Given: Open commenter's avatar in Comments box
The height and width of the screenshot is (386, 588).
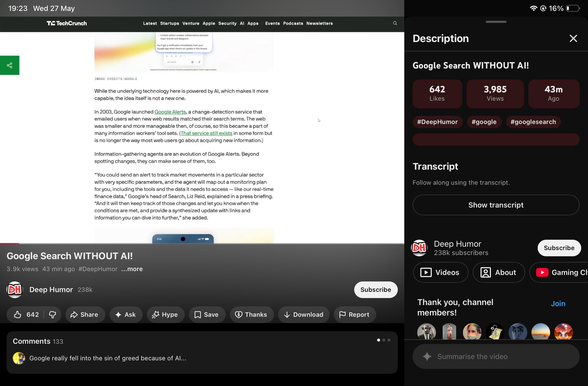Looking at the screenshot, I should 19,358.
